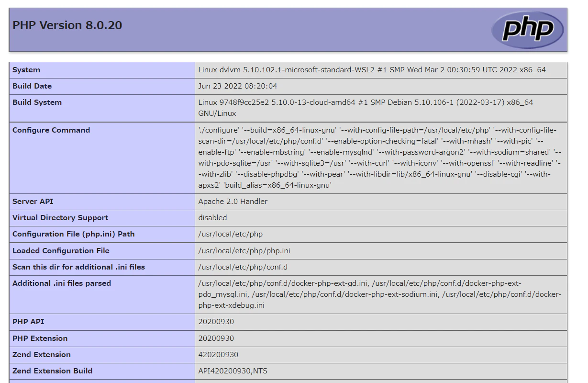Select the Linux dvlvm system value
Image resolution: width=588 pixels, height=383 pixels.
click(372, 70)
